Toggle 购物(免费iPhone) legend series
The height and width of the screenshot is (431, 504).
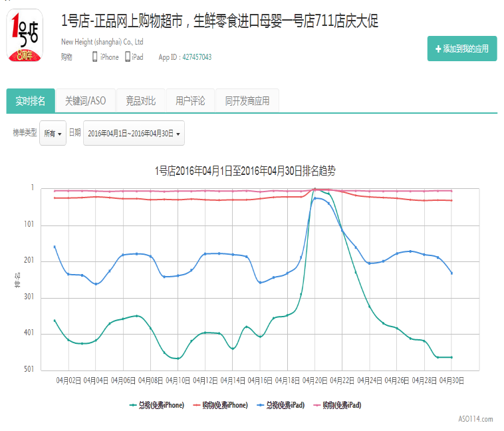coord(221,405)
